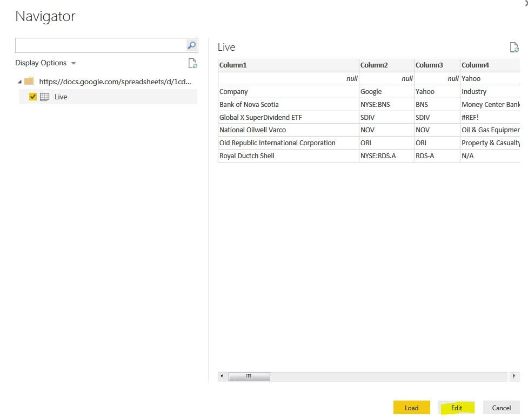
Task: Click the Bank of Nova Scotia cell
Action: (249, 104)
